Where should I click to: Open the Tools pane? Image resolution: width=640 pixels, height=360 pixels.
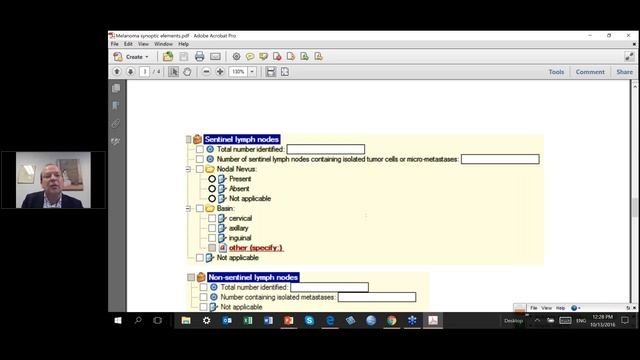pyautogui.click(x=556, y=72)
